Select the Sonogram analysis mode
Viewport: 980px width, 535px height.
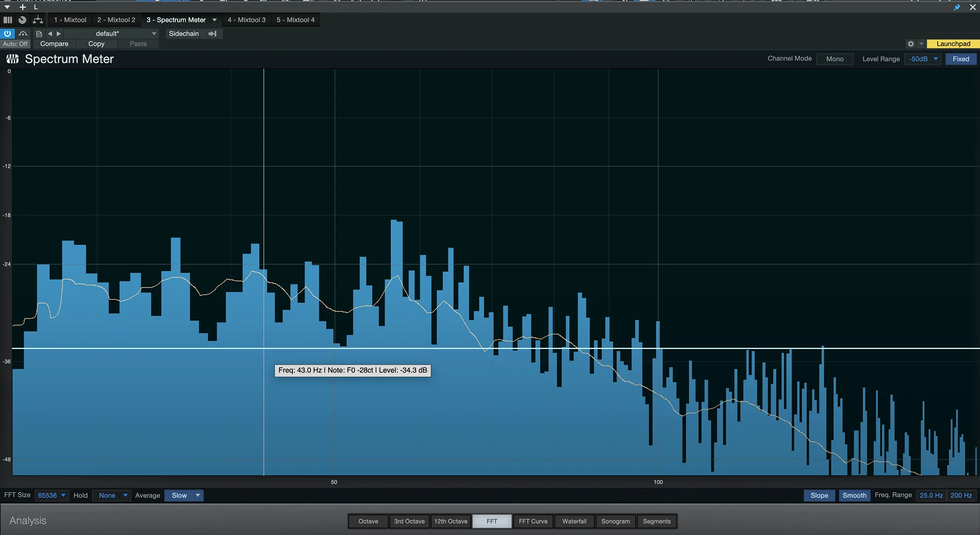[616, 521]
